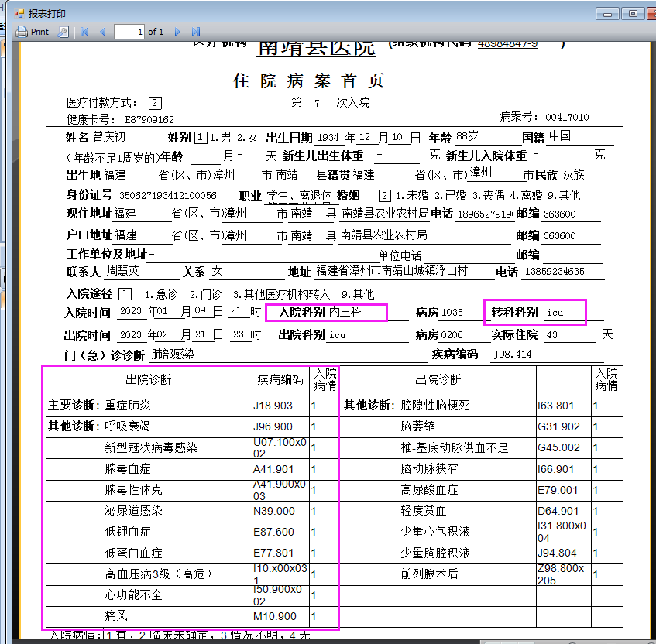
Task: Click the nationality value 中国
Action: (x=560, y=135)
